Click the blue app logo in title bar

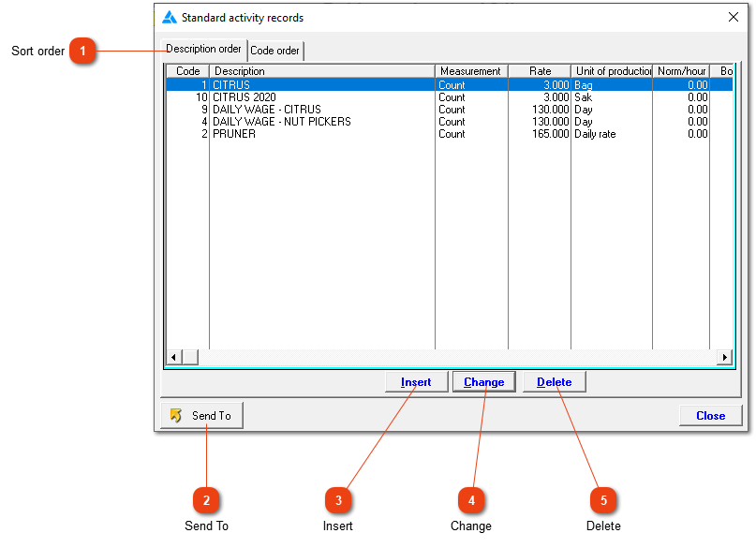click(x=170, y=18)
